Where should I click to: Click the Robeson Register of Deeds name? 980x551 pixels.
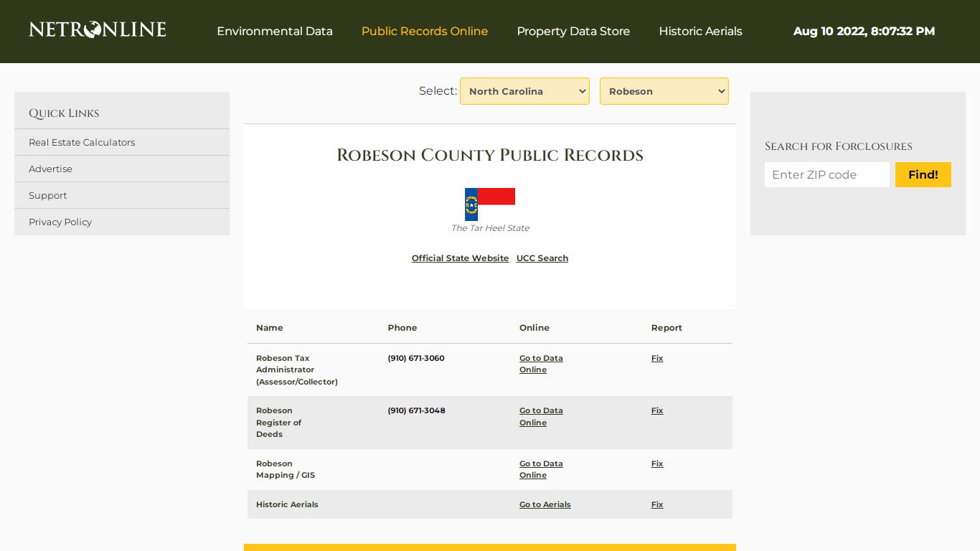279,423
